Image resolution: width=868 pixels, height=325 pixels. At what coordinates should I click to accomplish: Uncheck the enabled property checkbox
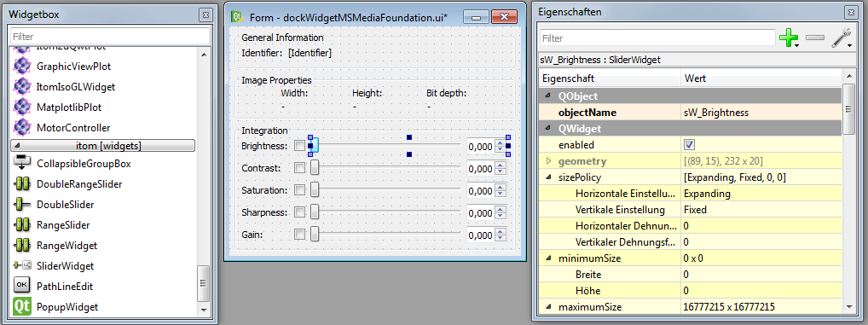(x=689, y=144)
